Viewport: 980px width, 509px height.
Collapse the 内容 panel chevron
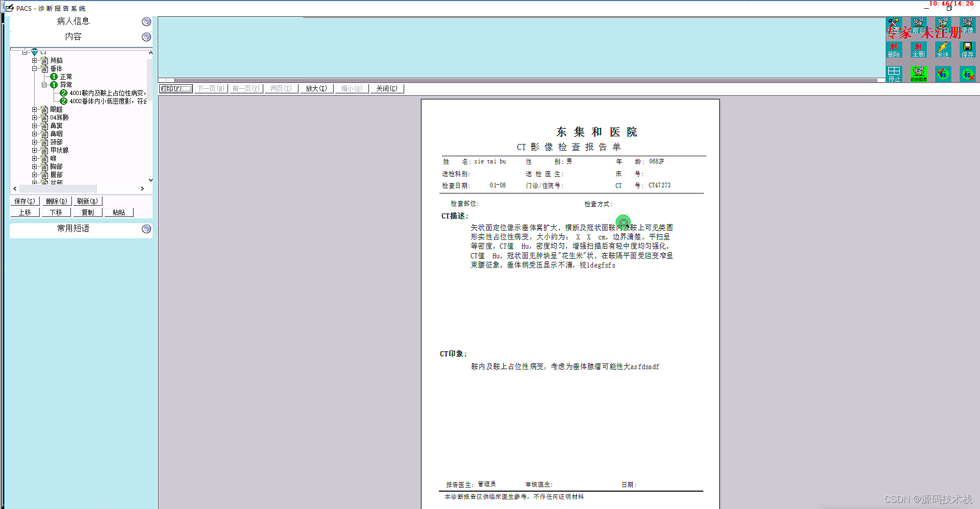coord(146,37)
